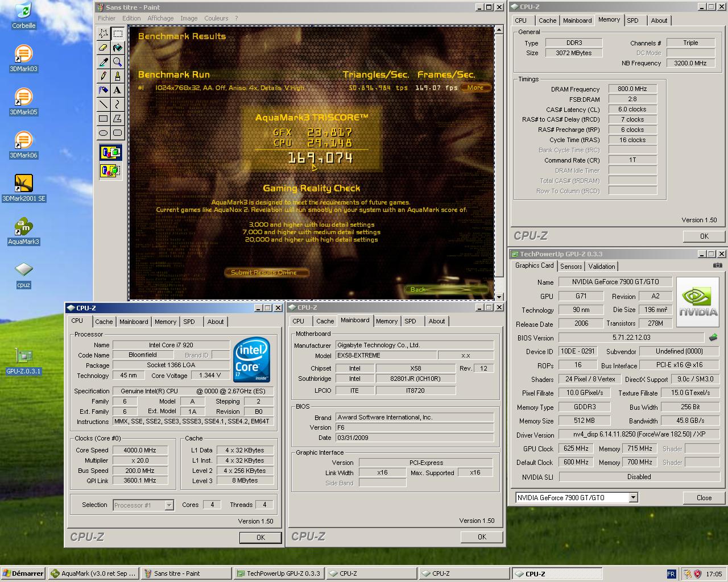728x582 pixels.
Task: Select the Rectangle shape tool
Action: point(104,118)
